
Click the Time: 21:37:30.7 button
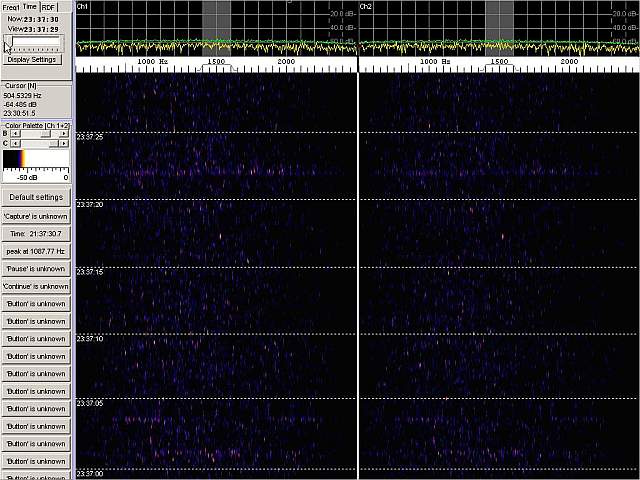tap(36, 233)
